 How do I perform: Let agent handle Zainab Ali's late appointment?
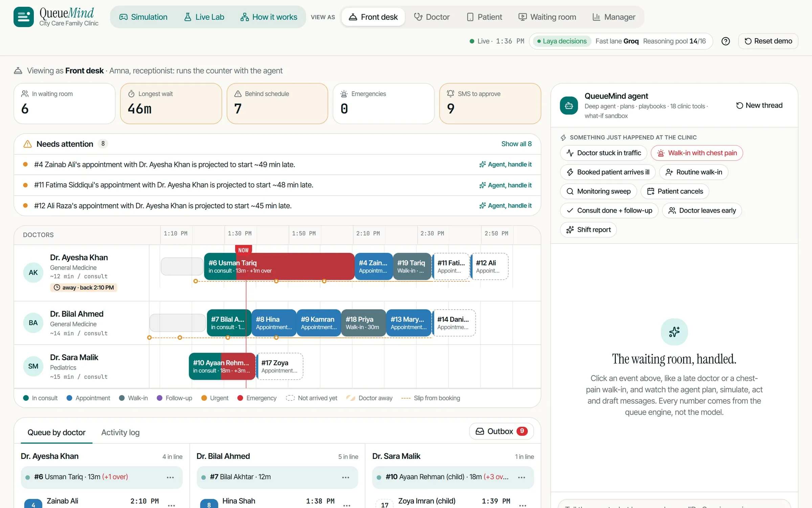pyautogui.click(x=505, y=165)
